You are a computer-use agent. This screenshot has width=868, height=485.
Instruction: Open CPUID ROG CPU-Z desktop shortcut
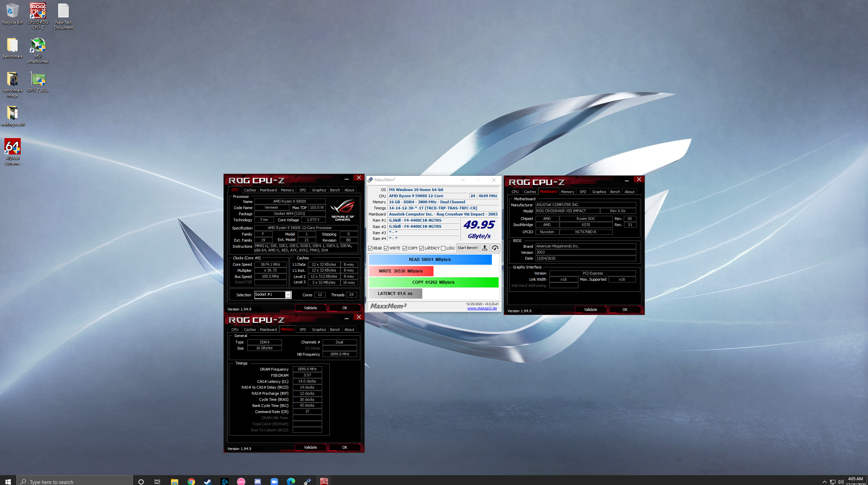[38, 16]
